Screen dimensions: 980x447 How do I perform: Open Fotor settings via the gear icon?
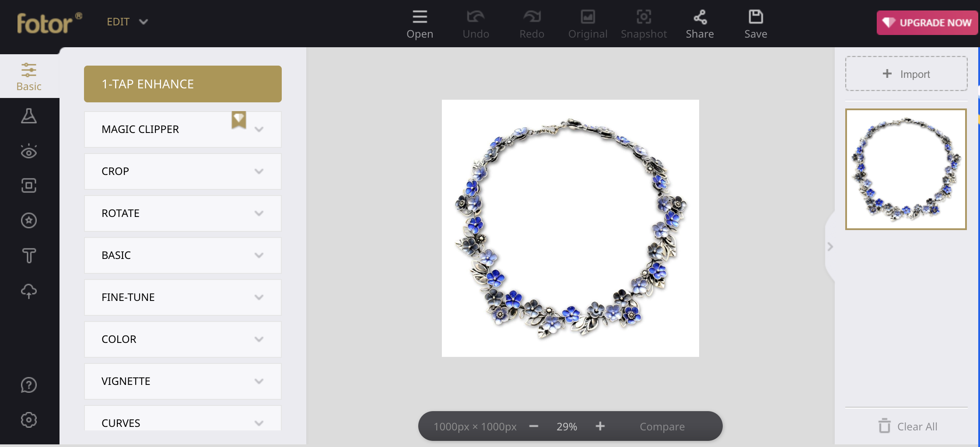click(x=29, y=419)
